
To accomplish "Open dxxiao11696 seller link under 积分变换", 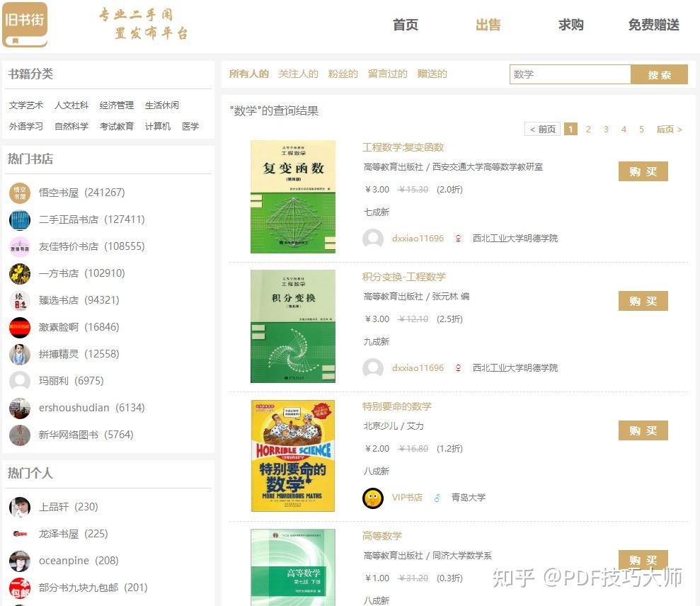I will coord(418,368).
